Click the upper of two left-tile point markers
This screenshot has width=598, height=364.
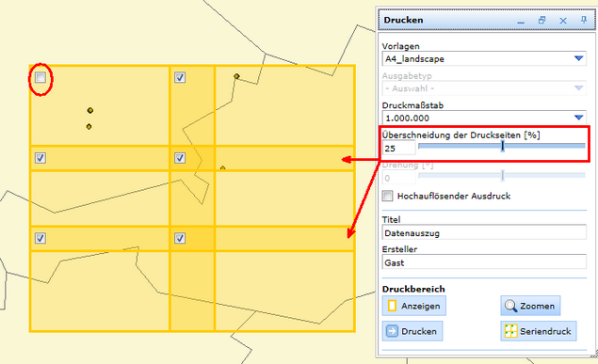tap(90, 110)
